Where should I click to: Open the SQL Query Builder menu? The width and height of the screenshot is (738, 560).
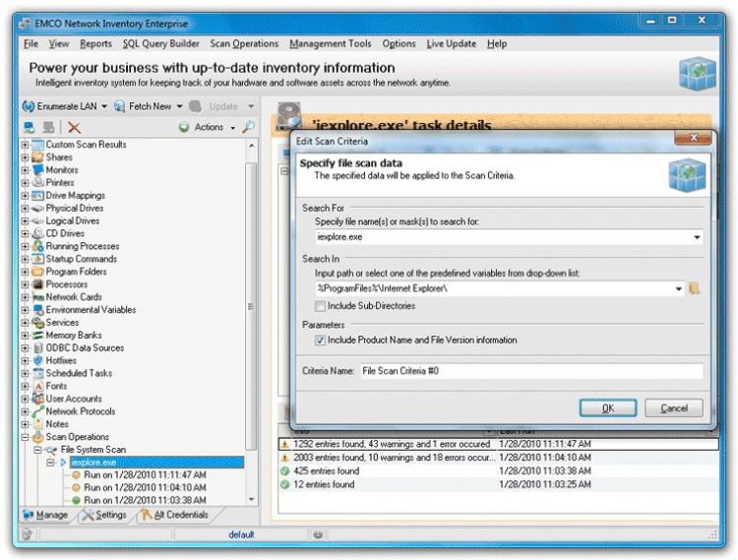(161, 43)
